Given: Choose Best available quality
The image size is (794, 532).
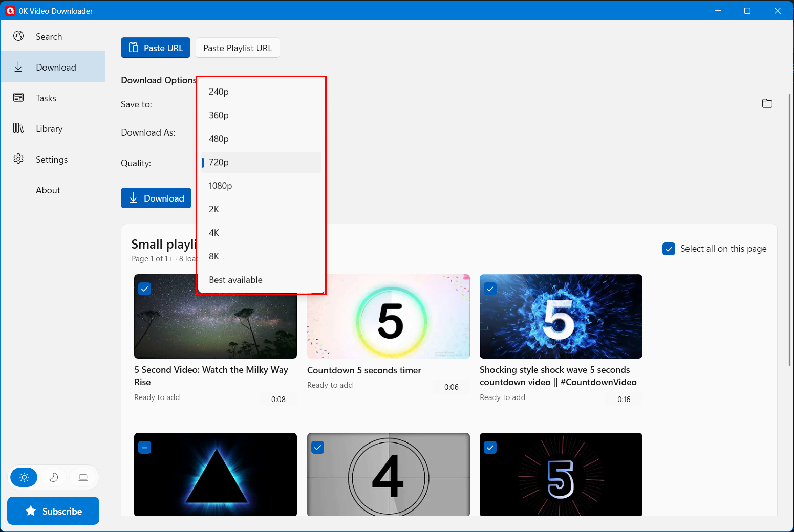Looking at the screenshot, I should [x=261, y=280].
